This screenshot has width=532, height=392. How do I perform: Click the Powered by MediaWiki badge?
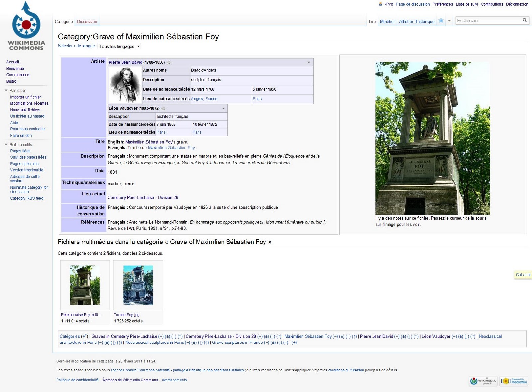pos(514,381)
